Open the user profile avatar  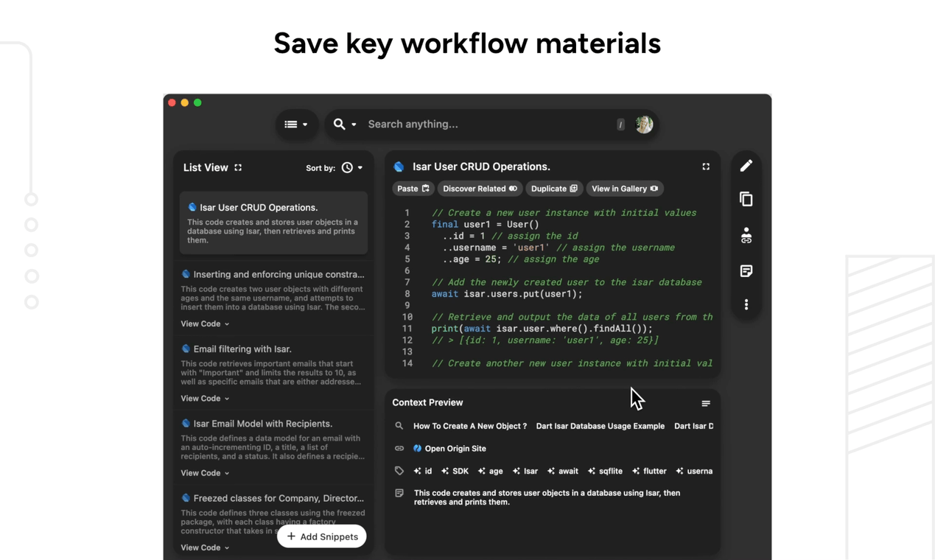point(644,125)
